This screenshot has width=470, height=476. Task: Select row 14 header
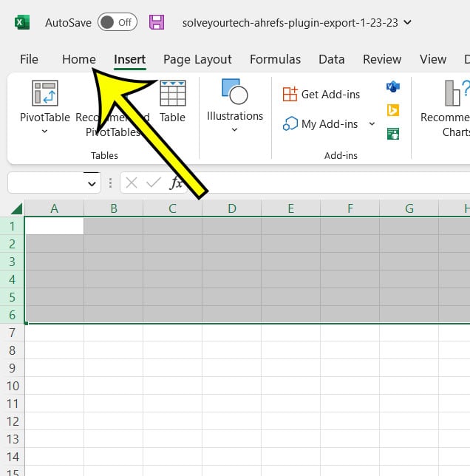pos(12,457)
